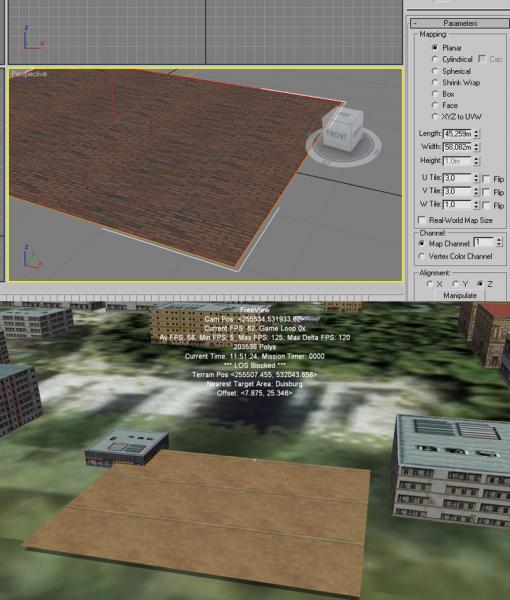Enable the V Tile Flip checkbox
Viewport: 510px width, 600px height.
click(x=486, y=192)
